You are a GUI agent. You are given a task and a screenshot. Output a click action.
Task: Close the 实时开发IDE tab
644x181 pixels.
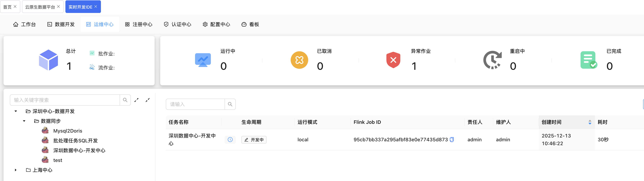pos(96,6)
